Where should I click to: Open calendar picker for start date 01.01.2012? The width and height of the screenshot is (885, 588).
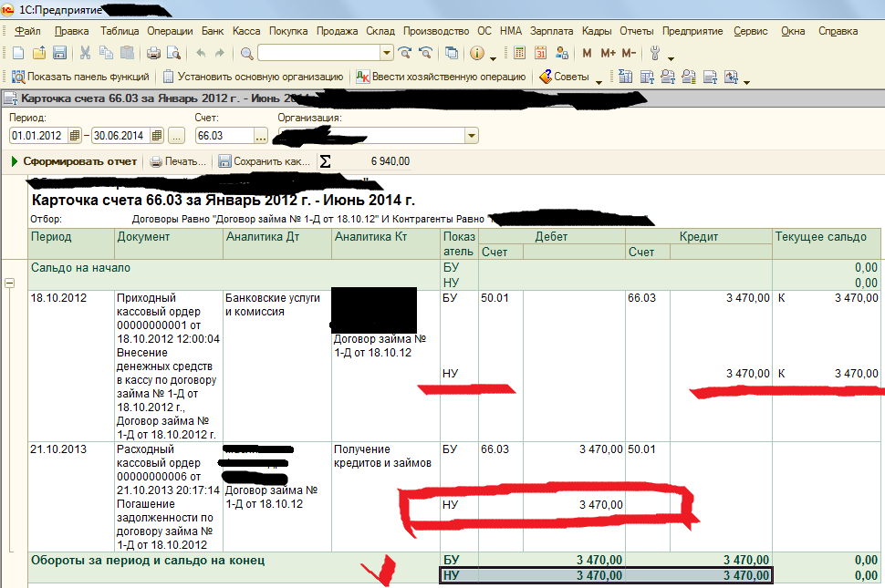pyautogui.click(x=74, y=136)
